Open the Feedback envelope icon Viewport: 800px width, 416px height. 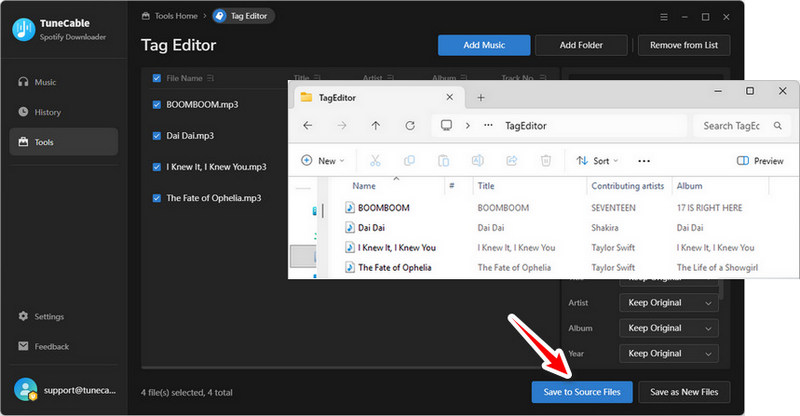point(23,346)
